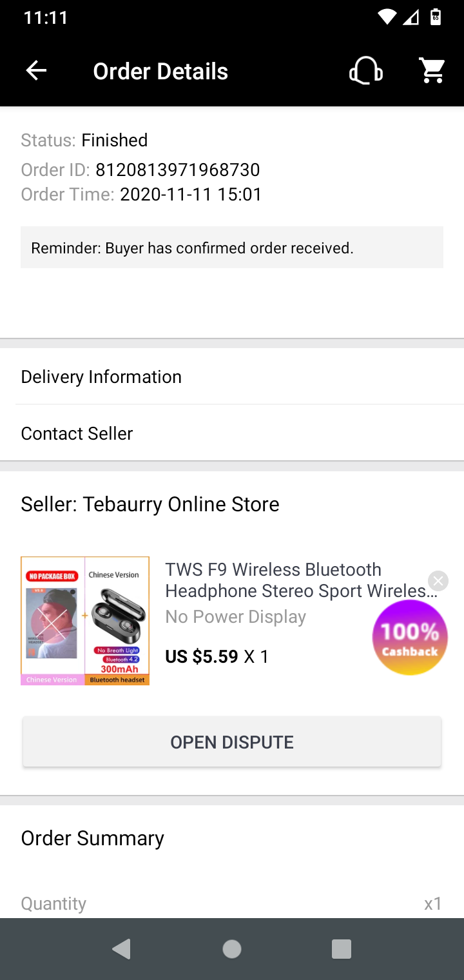
Task: Open customer support headset icon
Action: (x=365, y=71)
